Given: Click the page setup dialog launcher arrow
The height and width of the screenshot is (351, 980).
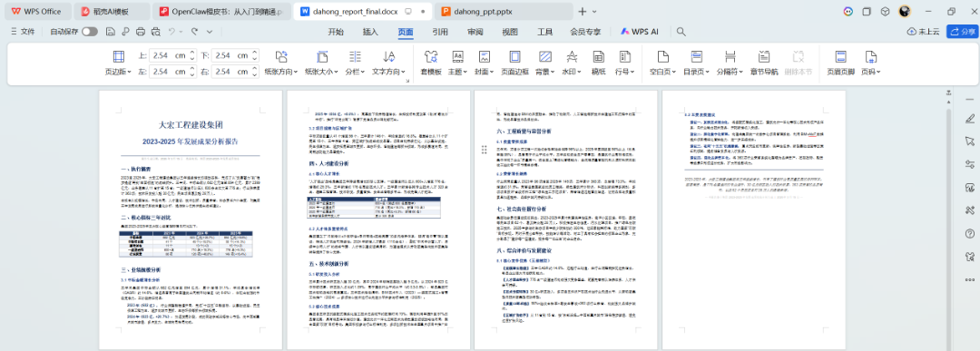Looking at the screenshot, I should (x=408, y=82).
